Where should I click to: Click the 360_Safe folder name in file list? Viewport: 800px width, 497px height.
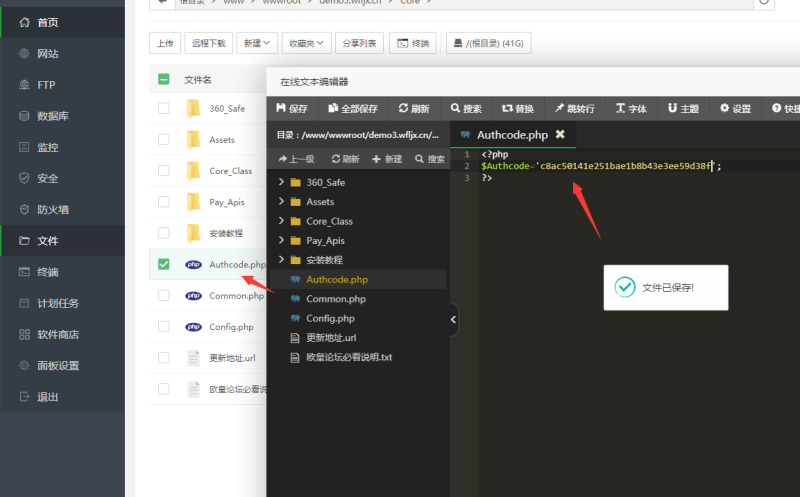(x=227, y=108)
